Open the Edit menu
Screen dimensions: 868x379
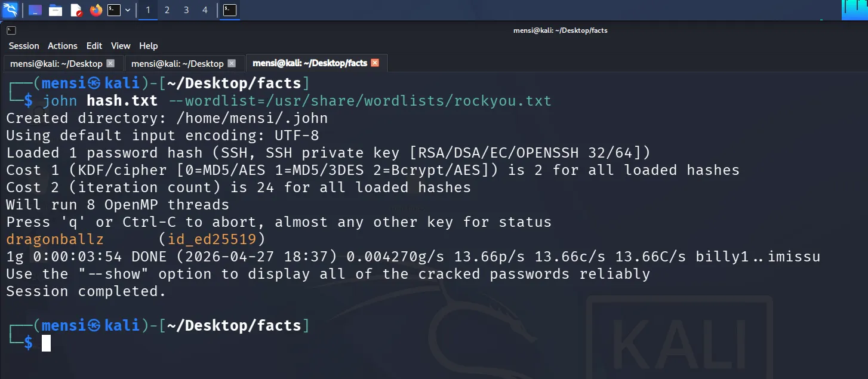pyautogui.click(x=94, y=46)
